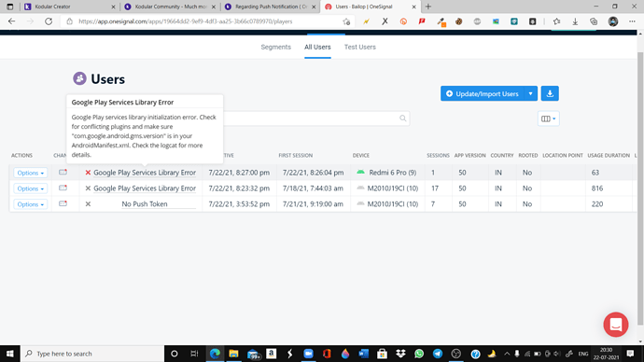Click channel icon in the No Push Token row
Viewport: 644px width, 362px height.
[x=63, y=203]
